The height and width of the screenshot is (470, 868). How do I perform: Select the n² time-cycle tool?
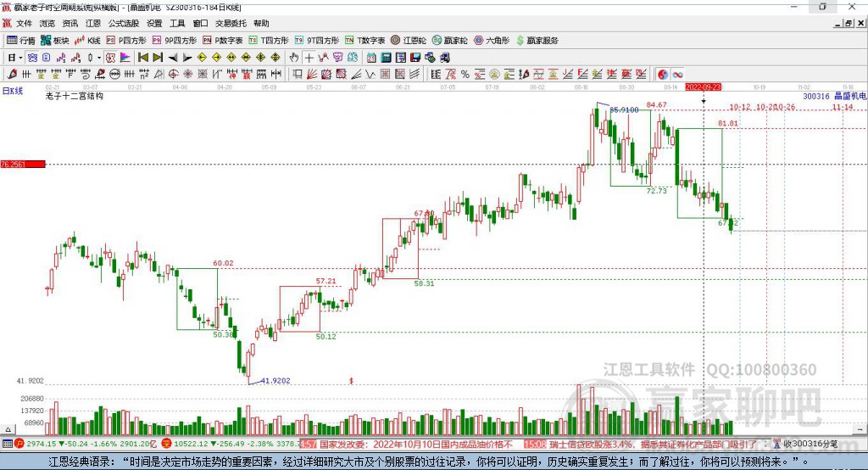point(144,75)
